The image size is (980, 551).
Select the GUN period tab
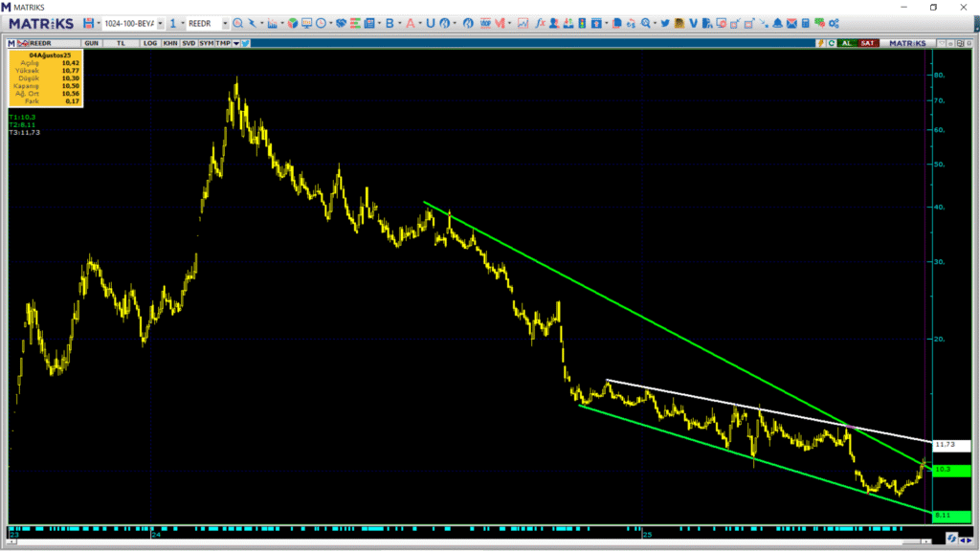click(91, 43)
